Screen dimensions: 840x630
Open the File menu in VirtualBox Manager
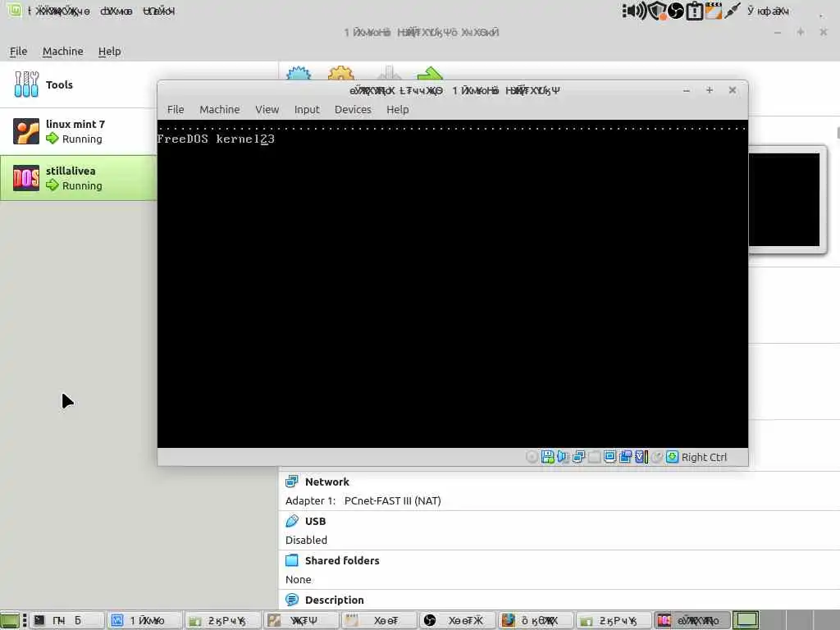(x=18, y=52)
